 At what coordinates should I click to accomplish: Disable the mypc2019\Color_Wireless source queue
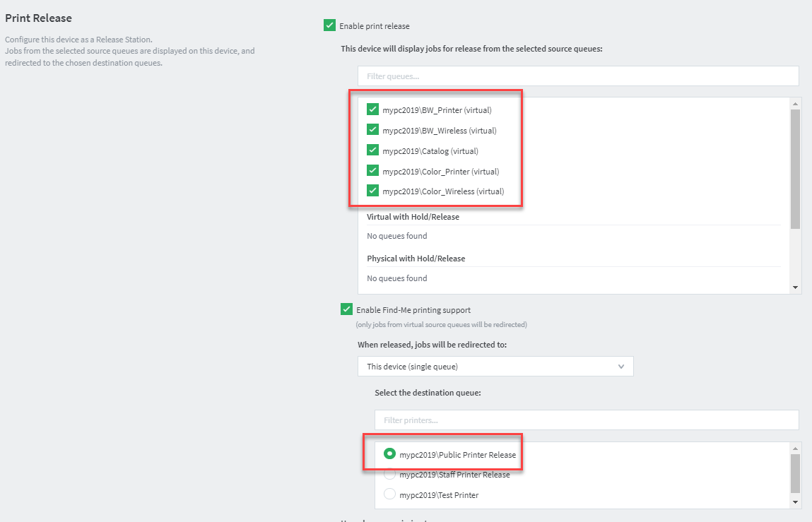pyautogui.click(x=372, y=190)
